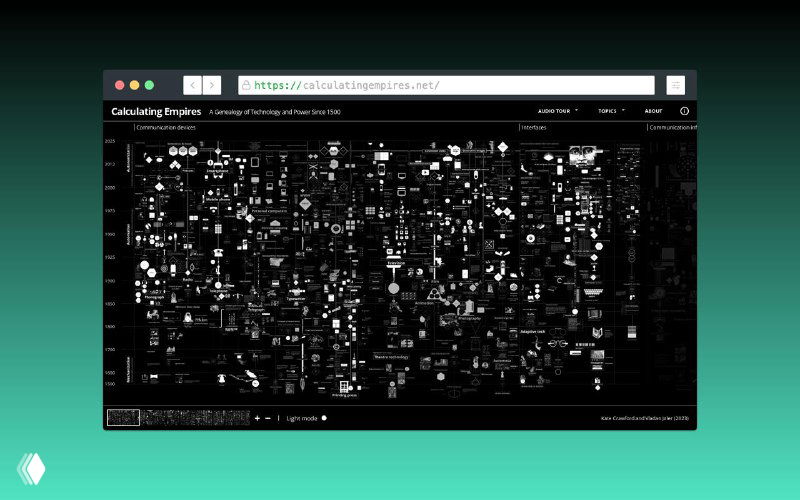Click the Kate Crawford and Vladan Joler credit
Viewport: 800px width, 500px height.
644,418
